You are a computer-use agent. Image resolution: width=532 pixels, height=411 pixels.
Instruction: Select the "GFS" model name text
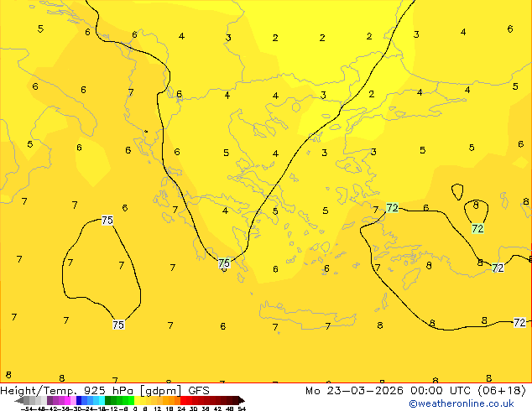(x=199, y=391)
